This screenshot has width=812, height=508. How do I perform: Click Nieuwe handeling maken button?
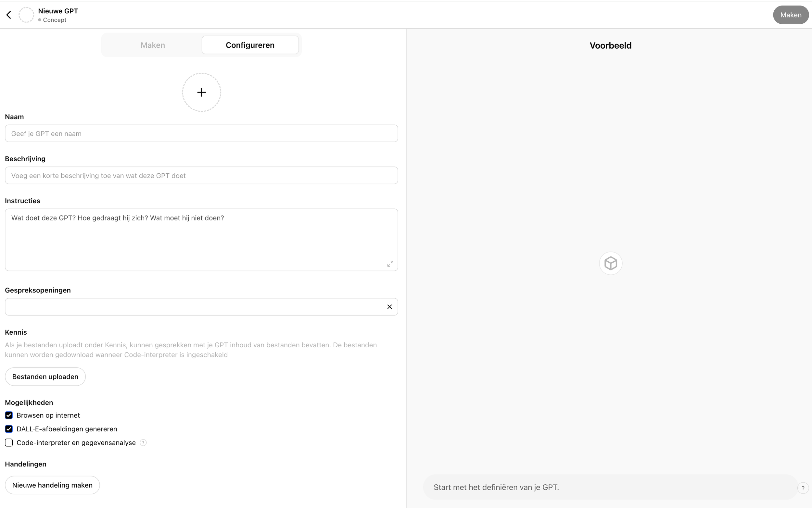coord(52,485)
